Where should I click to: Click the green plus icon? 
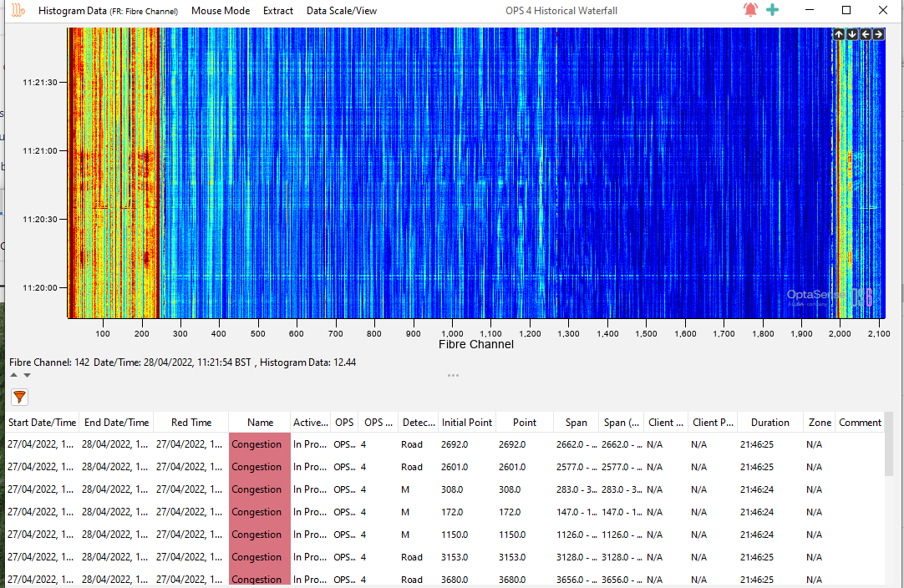[773, 10]
